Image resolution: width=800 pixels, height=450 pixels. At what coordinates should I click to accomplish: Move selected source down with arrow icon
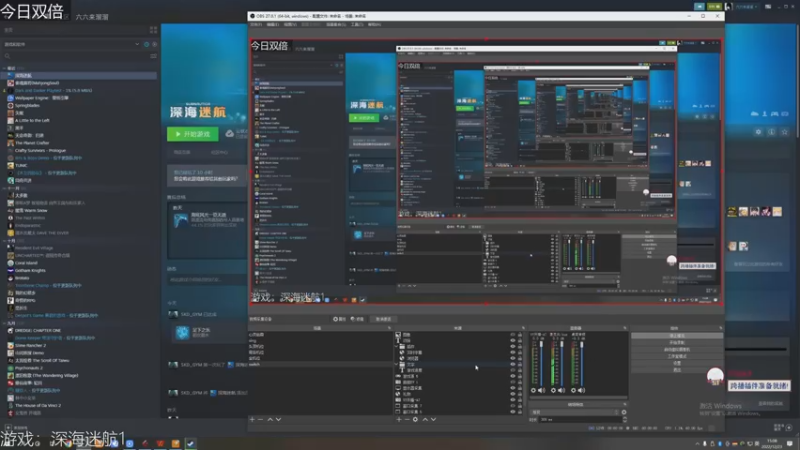[434, 419]
